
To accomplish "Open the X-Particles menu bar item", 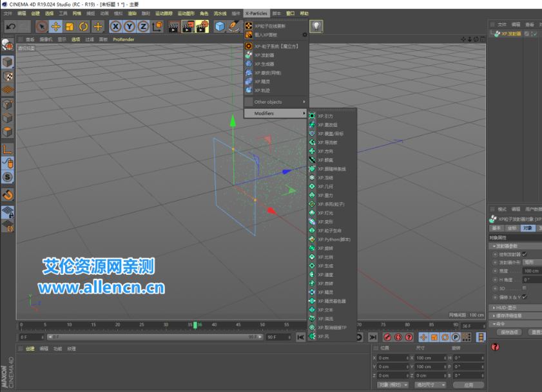I will [256, 14].
